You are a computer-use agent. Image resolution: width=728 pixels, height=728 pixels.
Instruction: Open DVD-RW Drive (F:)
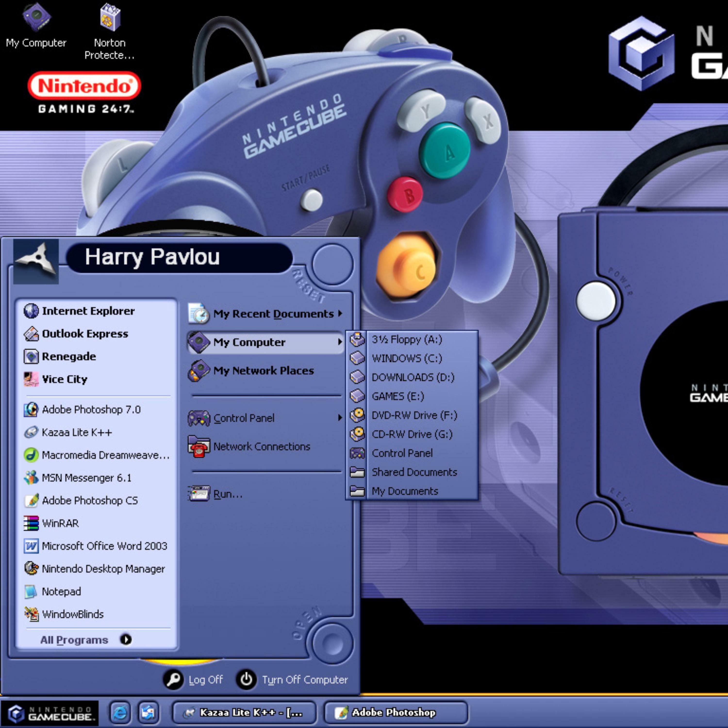point(412,415)
